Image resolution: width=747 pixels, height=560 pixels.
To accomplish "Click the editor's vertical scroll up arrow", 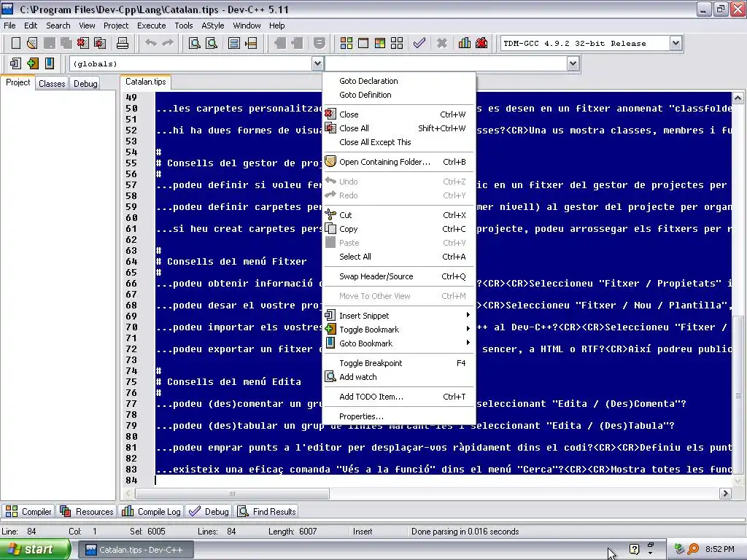I will coord(738,98).
